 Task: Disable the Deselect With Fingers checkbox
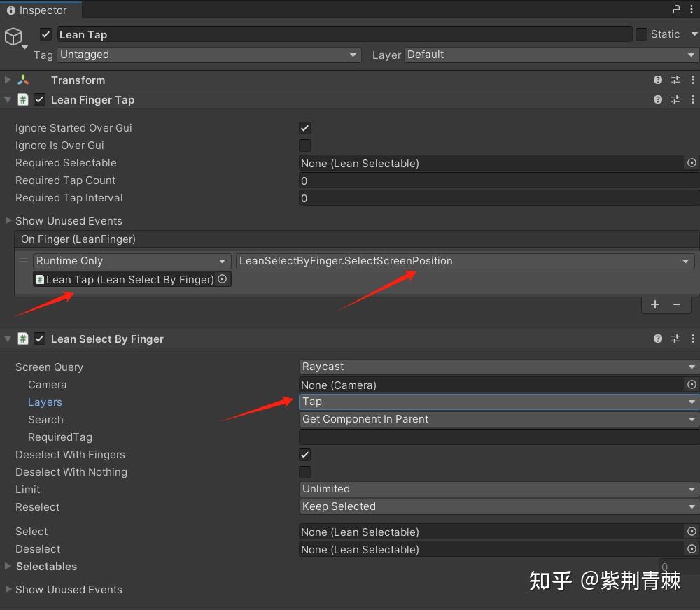304,454
